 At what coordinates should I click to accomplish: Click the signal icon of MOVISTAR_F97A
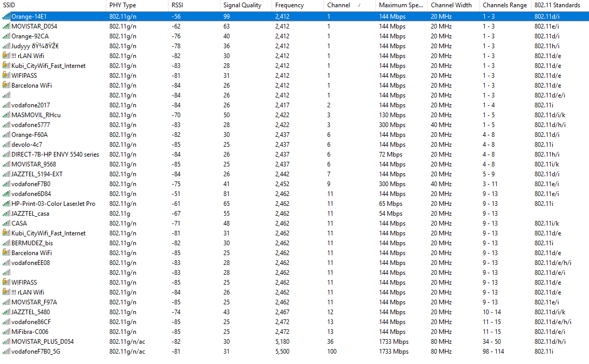pyautogui.click(x=6, y=302)
